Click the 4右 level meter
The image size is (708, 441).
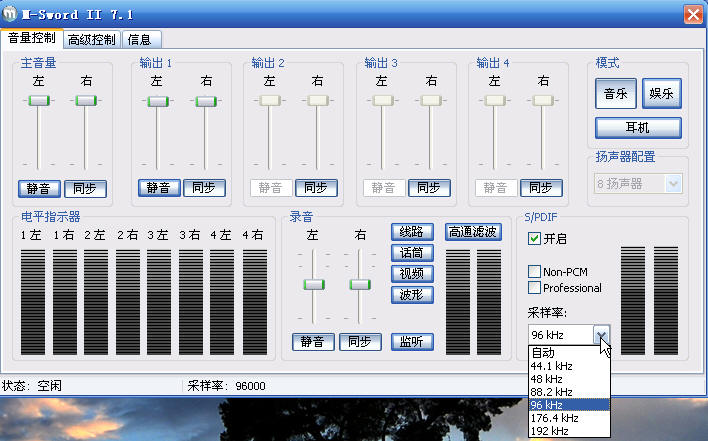click(255, 302)
